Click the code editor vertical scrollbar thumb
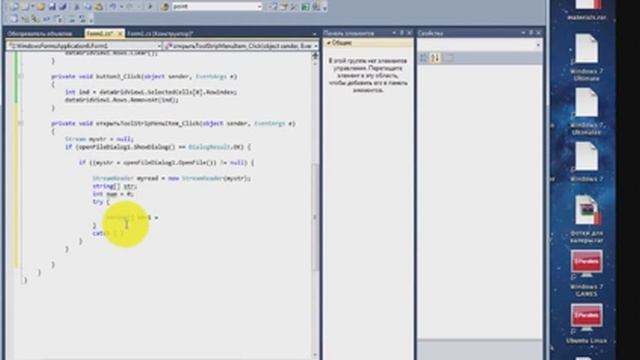The width and height of the screenshot is (640, 360). click(315, 216)
